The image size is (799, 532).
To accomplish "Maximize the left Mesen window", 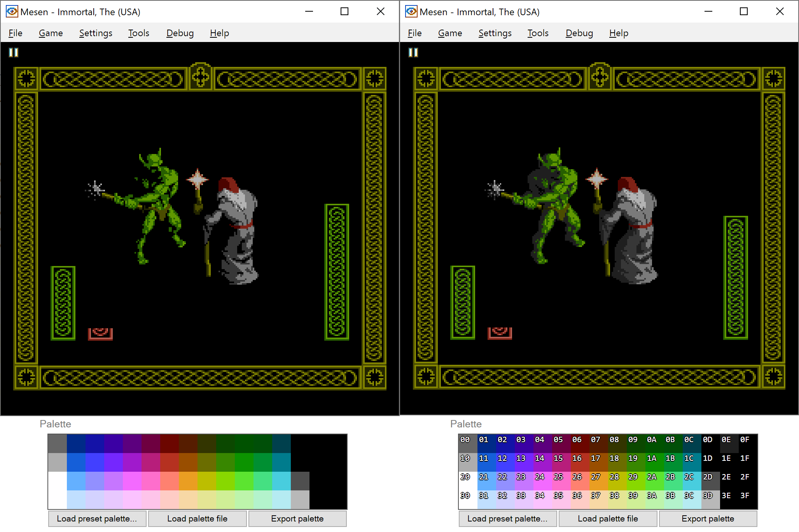I will click(344, 12).
